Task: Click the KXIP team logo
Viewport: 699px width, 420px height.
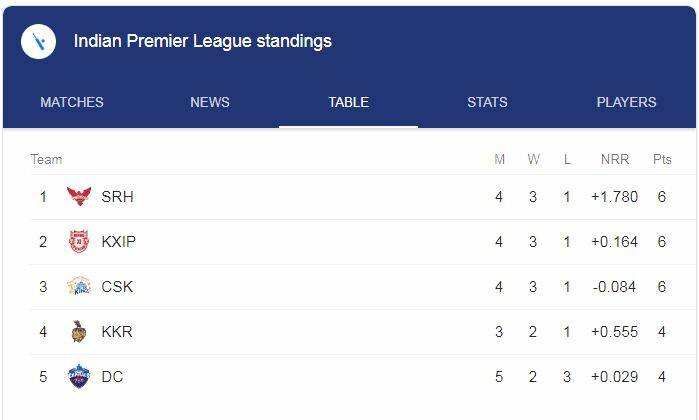Action: (x=79, y=242)
